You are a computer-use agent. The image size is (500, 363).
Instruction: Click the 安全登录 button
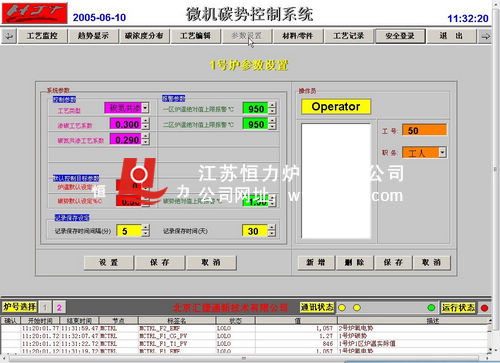400,36
